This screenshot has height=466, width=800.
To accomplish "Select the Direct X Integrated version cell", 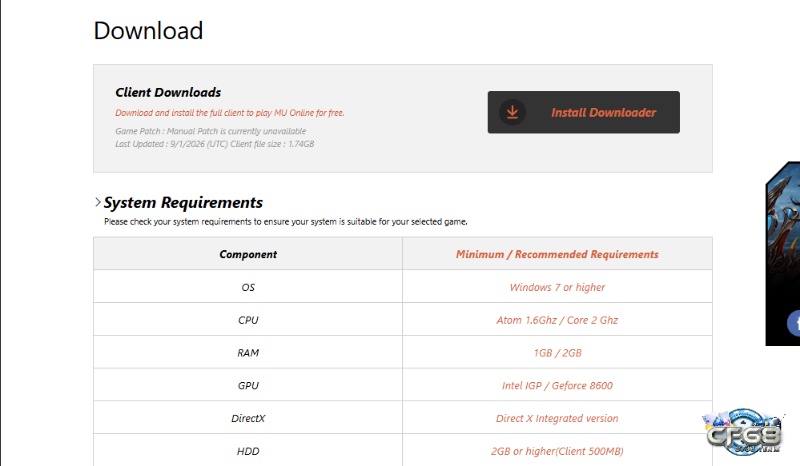I will coord(557,418).
